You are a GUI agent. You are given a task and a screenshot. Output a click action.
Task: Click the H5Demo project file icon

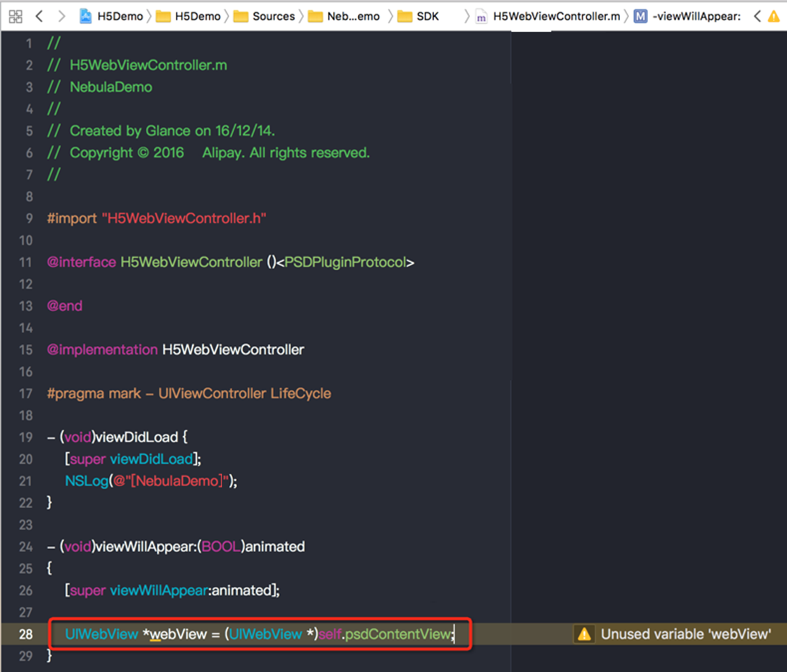coord(85,16)
